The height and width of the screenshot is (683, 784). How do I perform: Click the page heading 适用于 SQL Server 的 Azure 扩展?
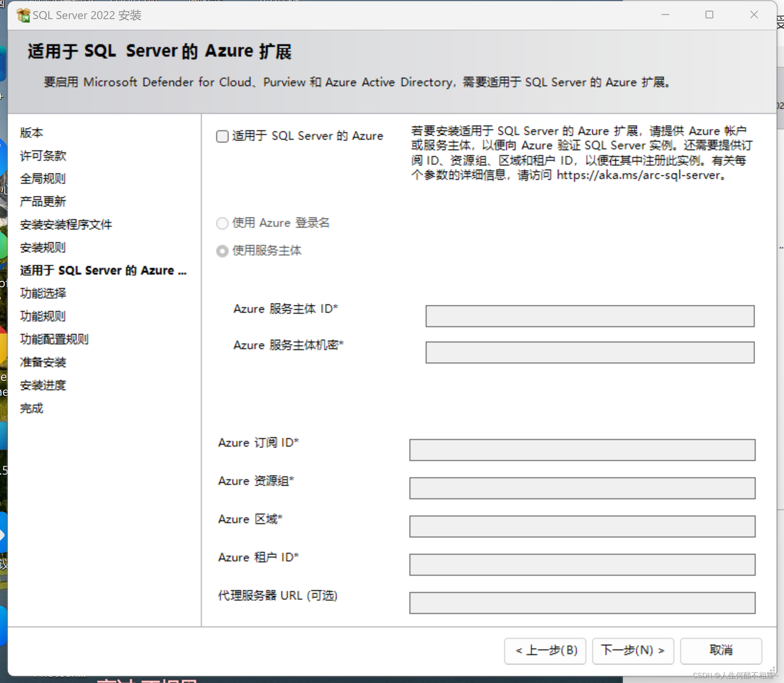click(x=160, y=51)
